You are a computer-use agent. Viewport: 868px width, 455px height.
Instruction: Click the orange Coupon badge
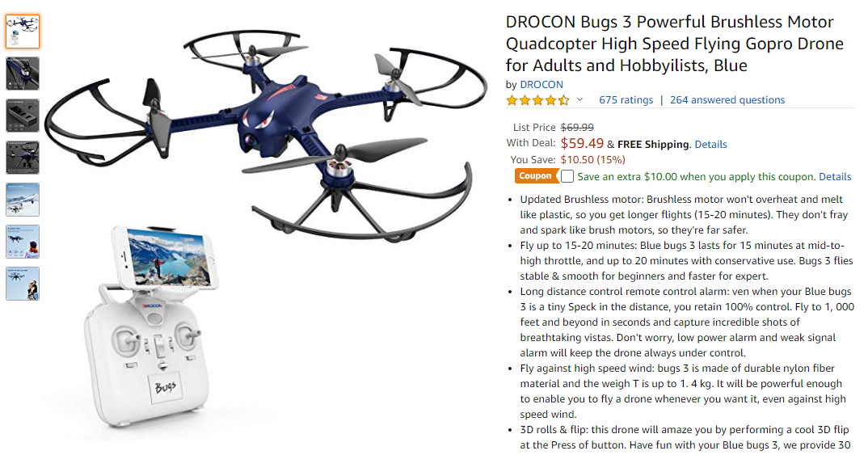[536, 176]
